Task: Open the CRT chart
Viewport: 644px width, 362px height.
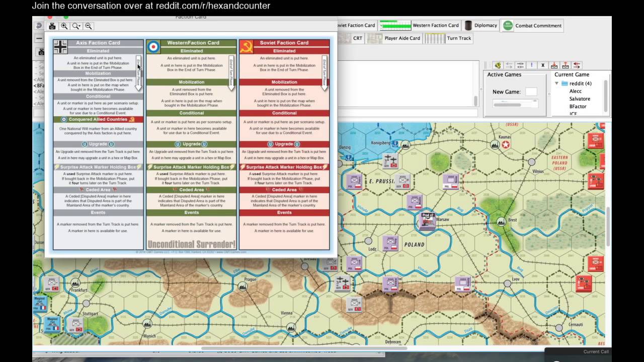Action: (351, 38)
